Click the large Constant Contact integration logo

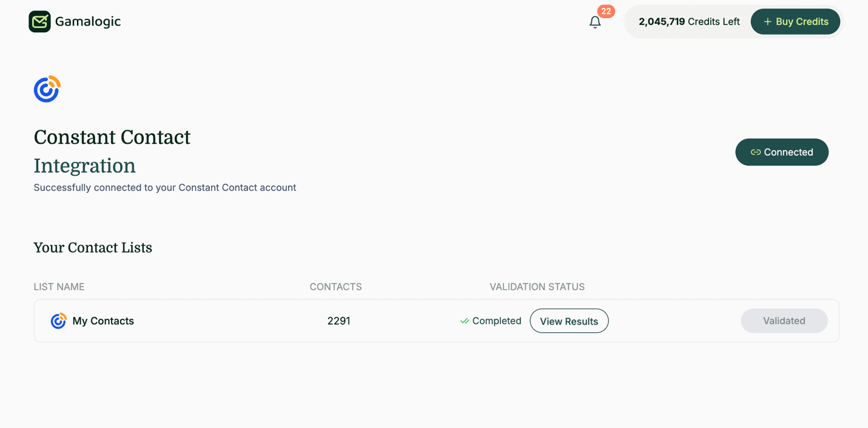click(x=47, y=89)
